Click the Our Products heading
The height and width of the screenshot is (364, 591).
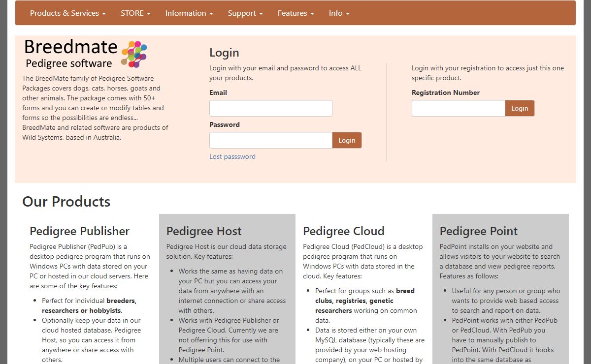coord(66,202)
